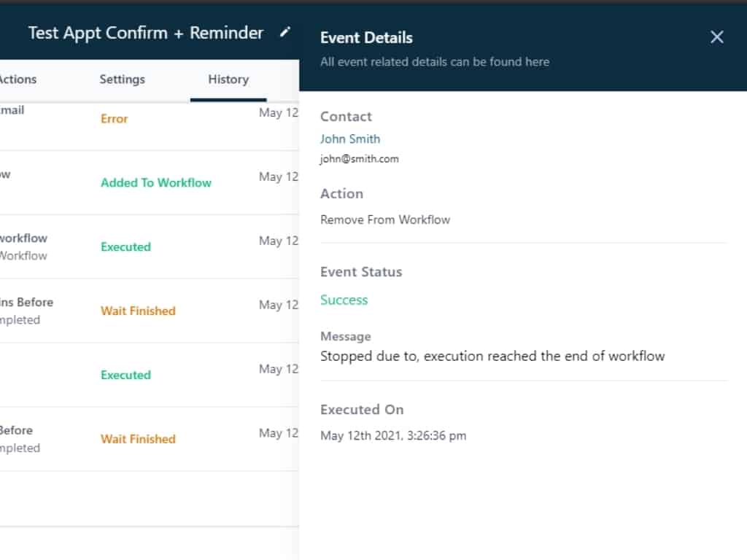Click the john@smith.com email address
Viewport: 747px width, 560px height.
point(359,159)
